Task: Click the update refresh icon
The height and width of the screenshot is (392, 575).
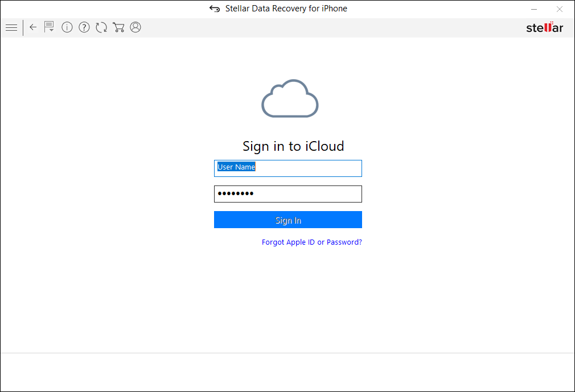Action: pos(101,27)
